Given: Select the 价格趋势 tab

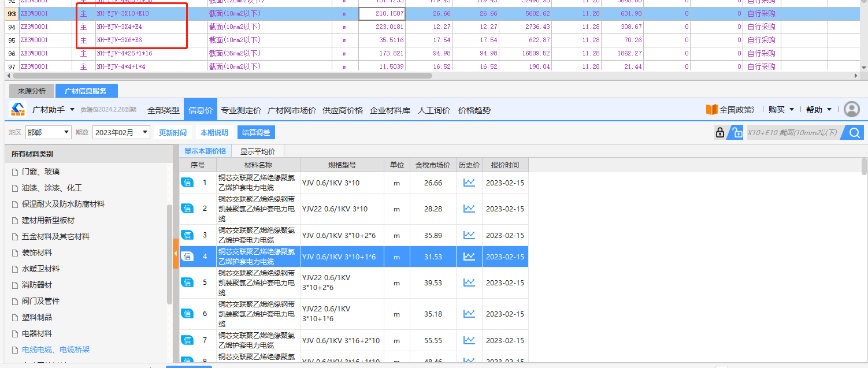Looking at the screenshot, I should (474, 110).
